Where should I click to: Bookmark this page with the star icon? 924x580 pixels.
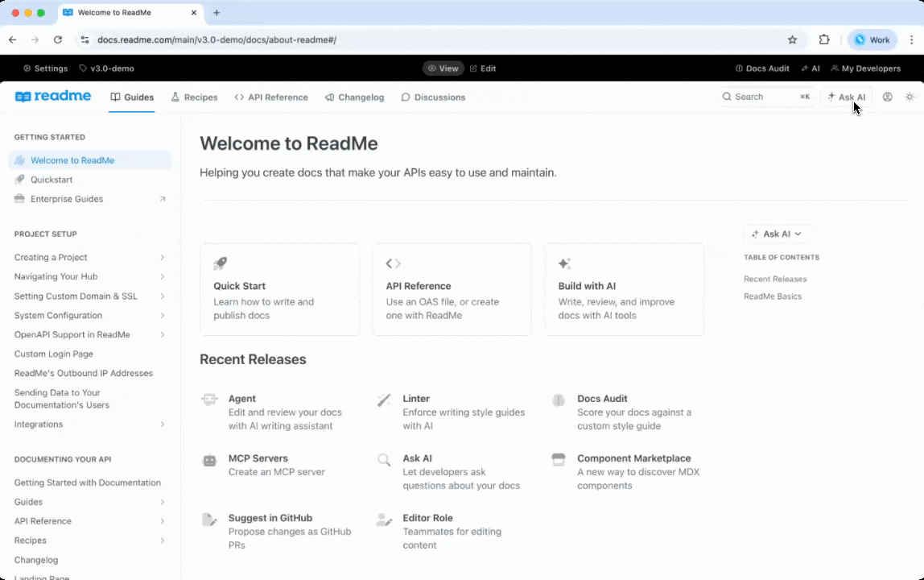[x=792, y=39]
